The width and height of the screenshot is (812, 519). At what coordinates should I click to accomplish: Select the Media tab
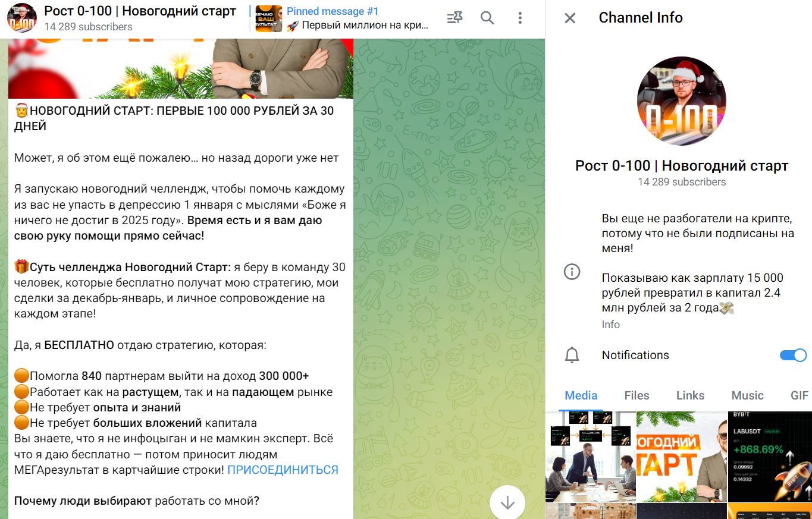(x=581, y=395)
